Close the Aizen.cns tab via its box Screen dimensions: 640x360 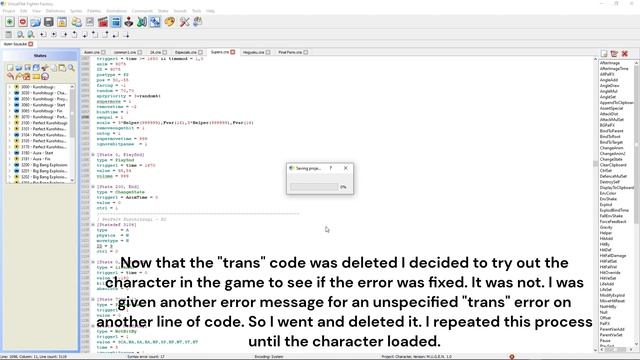tap(103, 52)
